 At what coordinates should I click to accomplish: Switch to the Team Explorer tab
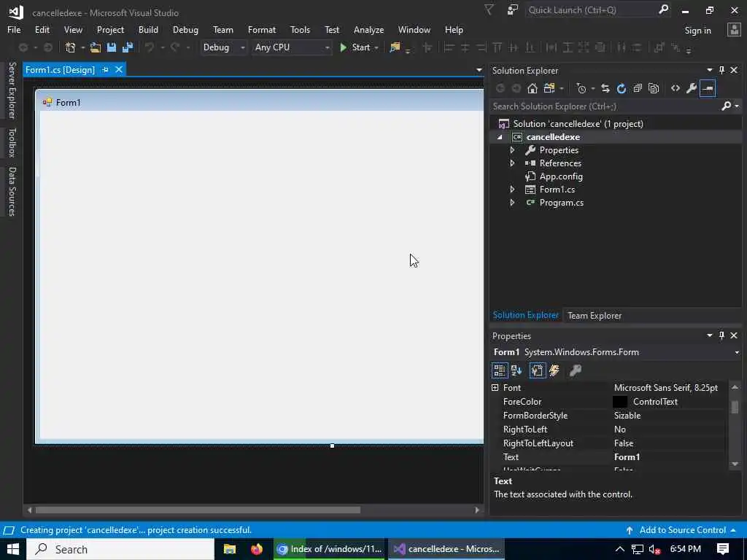[x=594, y=315]
